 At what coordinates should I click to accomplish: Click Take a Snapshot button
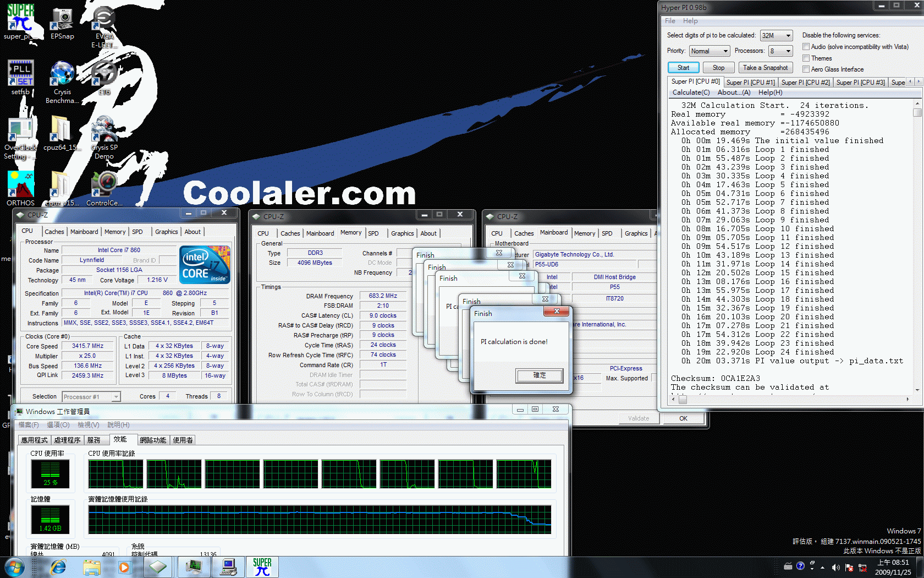(765, 67)
